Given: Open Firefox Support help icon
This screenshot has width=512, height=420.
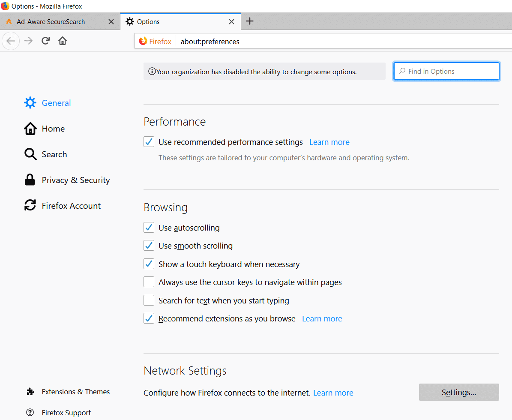Looking at the screenshot, I should coord(30,413).
